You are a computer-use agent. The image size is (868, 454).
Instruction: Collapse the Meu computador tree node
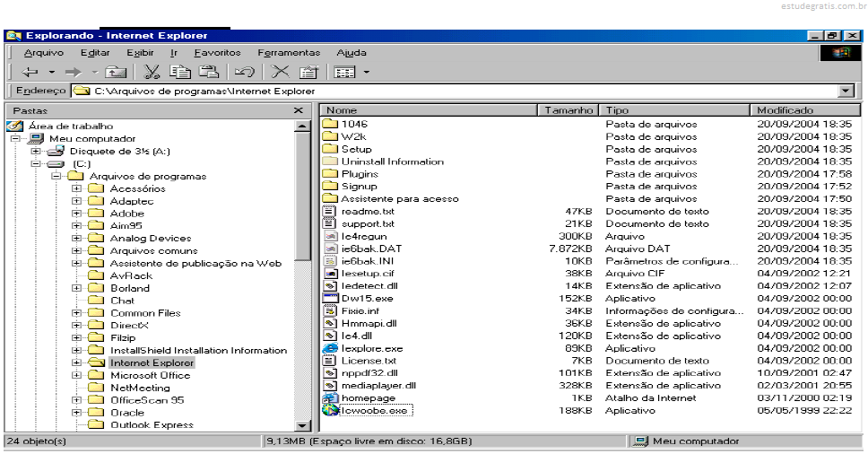(x=15, y=138)
